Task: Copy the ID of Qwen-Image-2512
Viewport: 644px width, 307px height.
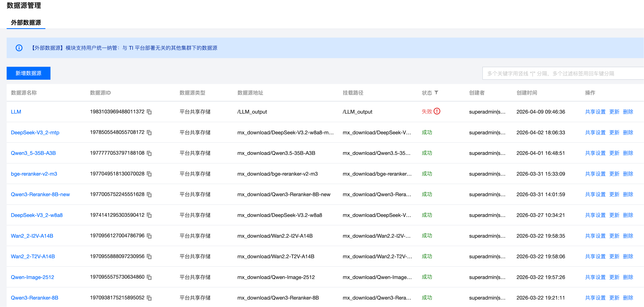Action: [x=149, y=277]
